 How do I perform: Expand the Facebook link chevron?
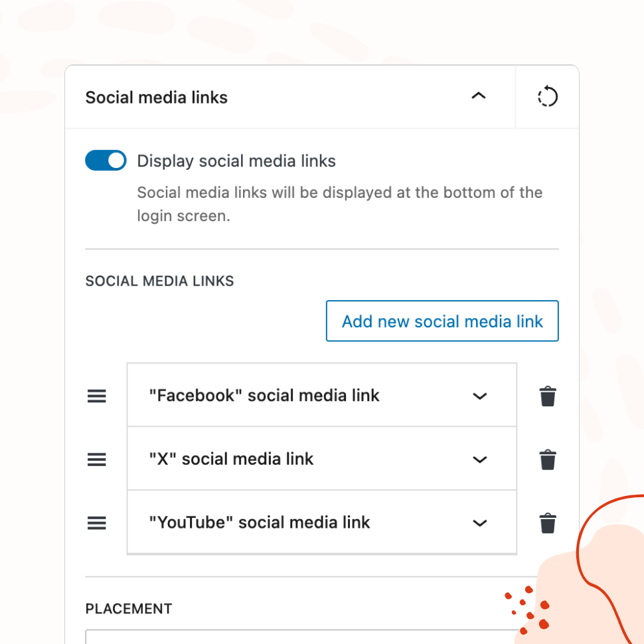tap(479, 396)
